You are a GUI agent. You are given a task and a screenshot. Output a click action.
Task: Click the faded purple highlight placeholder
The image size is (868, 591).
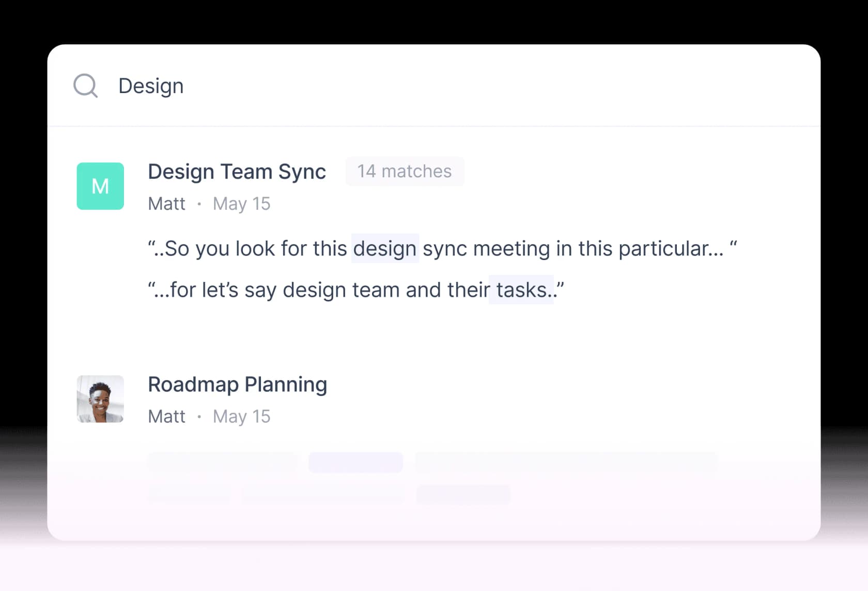355,462
